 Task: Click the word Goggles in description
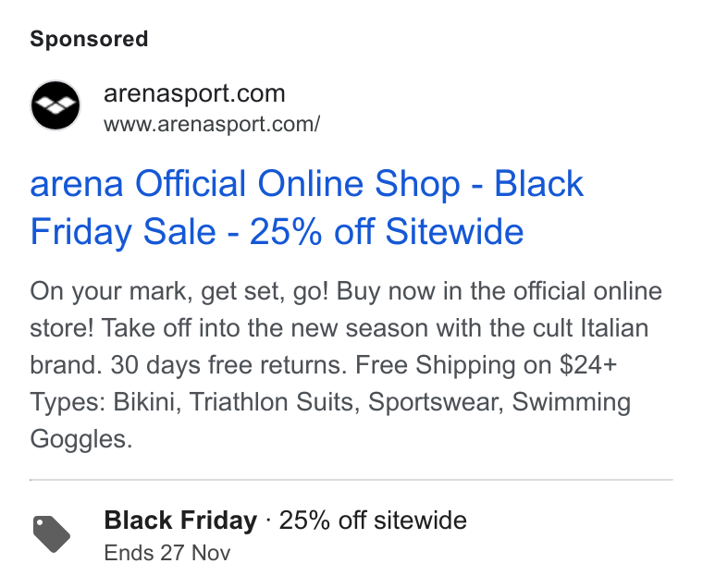81,439
